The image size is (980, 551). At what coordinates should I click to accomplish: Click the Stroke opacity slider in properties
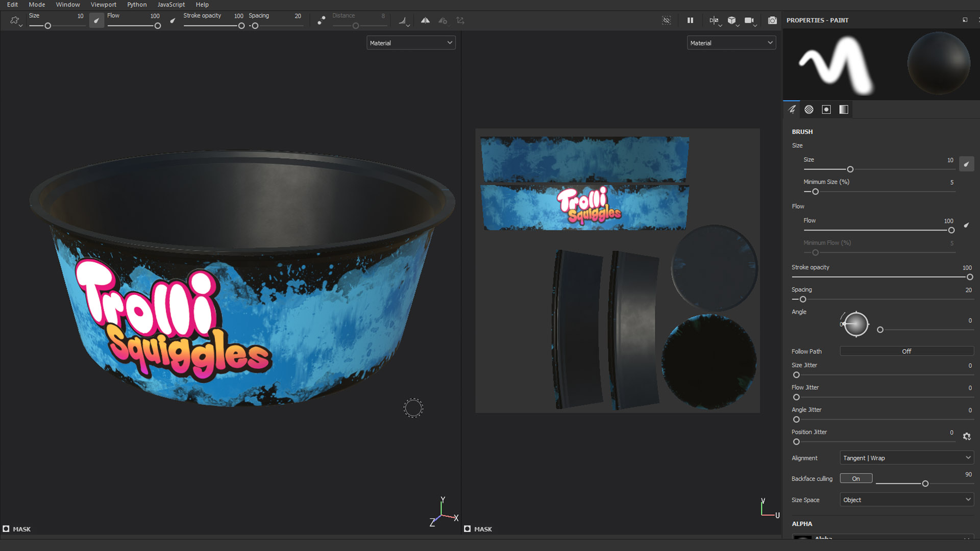tap(880, 277)
